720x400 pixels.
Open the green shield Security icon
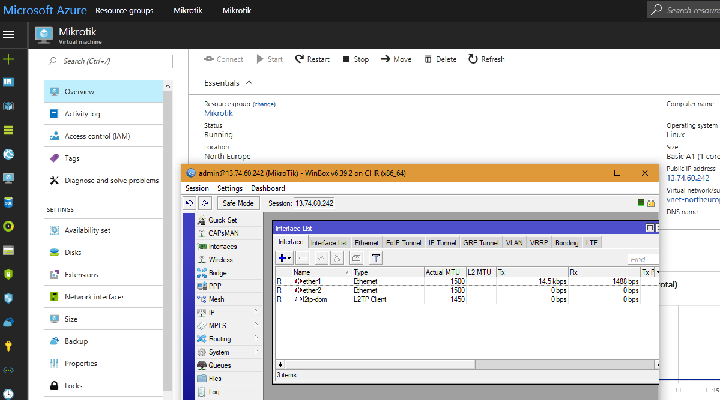(x=8, y=274)
